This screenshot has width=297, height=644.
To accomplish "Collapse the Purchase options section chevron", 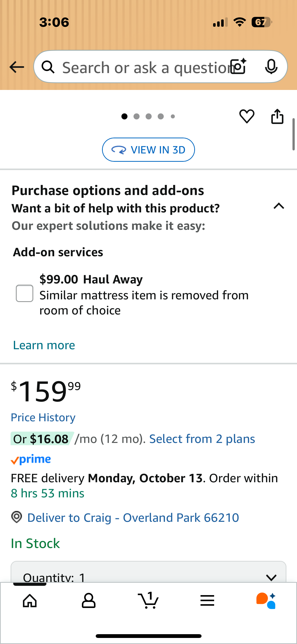I will point(279,206).
